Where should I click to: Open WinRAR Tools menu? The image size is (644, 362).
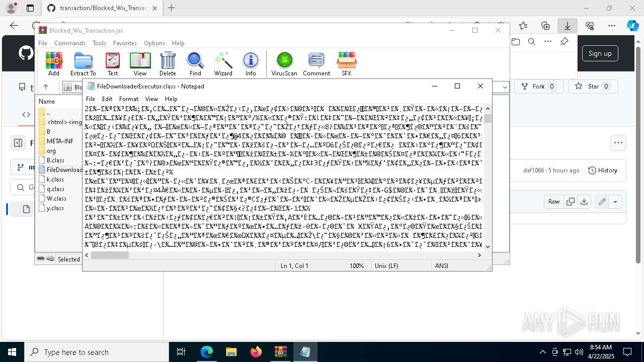coord(99,43)
